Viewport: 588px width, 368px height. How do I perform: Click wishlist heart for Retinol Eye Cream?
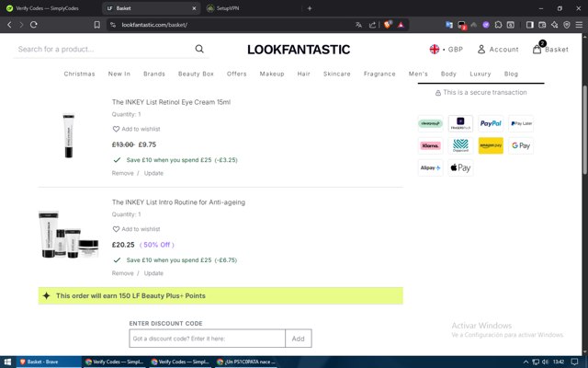coord(116,129)
